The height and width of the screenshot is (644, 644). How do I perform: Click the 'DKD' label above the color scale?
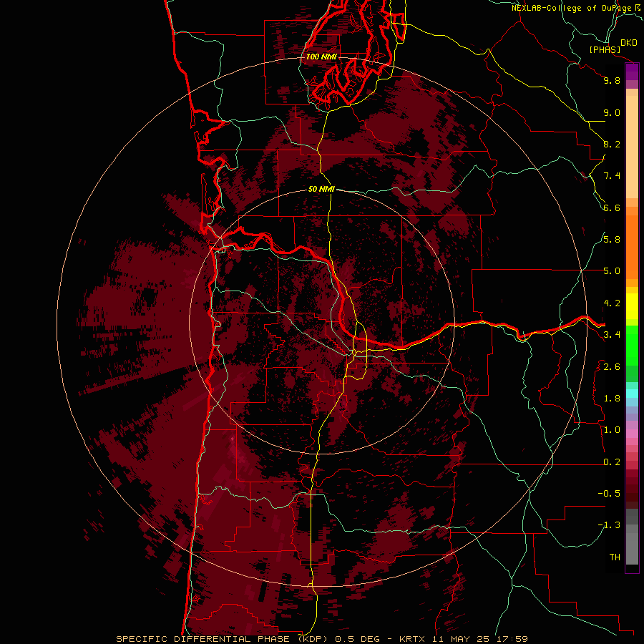coord(629,43)
